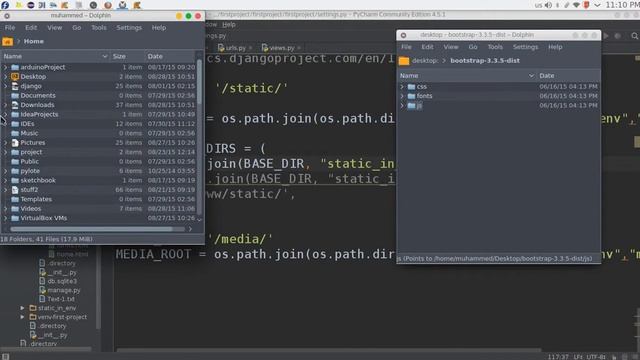This screenshot has width=640, height=360.
Task: Select the stuff2 folder
Action: click(29, 189)
